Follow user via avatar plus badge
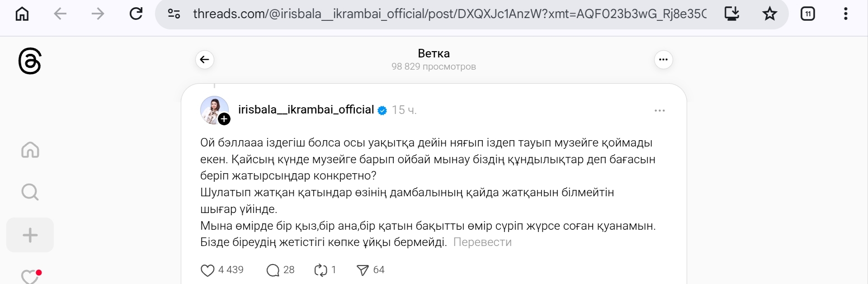Viewport: 868px width, 284px height. (x=224, y=119)
